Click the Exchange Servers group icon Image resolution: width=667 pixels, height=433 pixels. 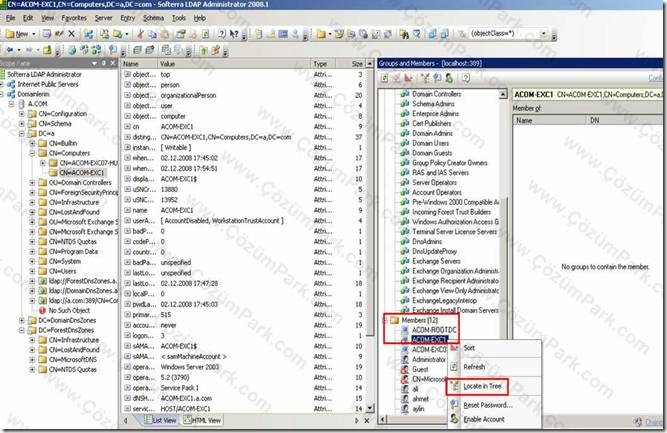pos(405,262)
